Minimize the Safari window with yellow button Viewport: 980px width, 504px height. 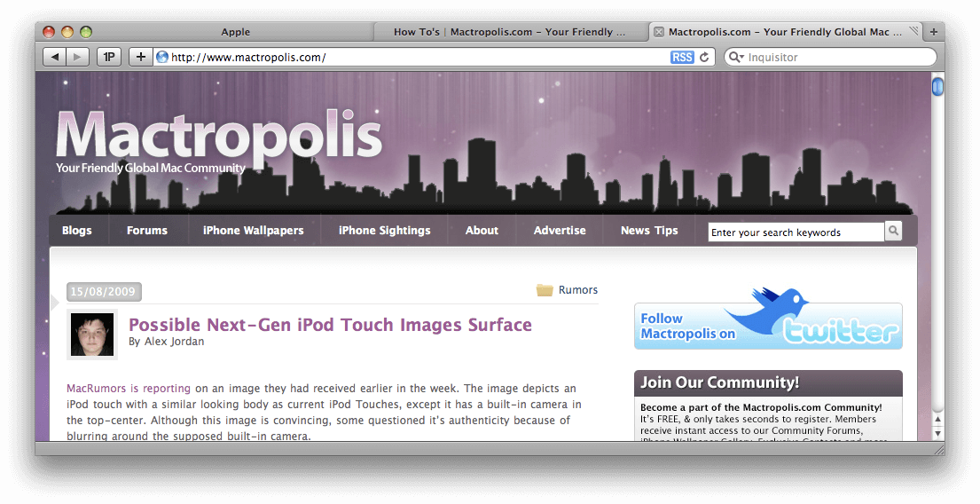(x=67, y=32)
